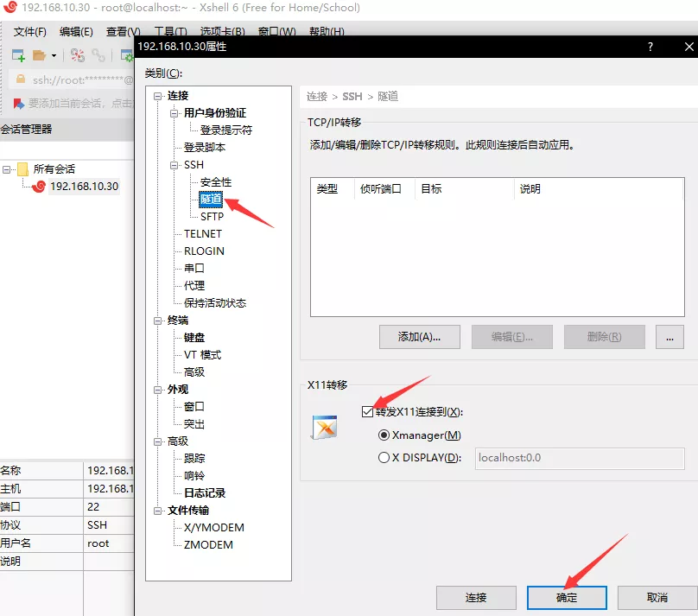Click the Disconnect toolbar icon
This screenshot has height=616, width=698.
point(78,55)
